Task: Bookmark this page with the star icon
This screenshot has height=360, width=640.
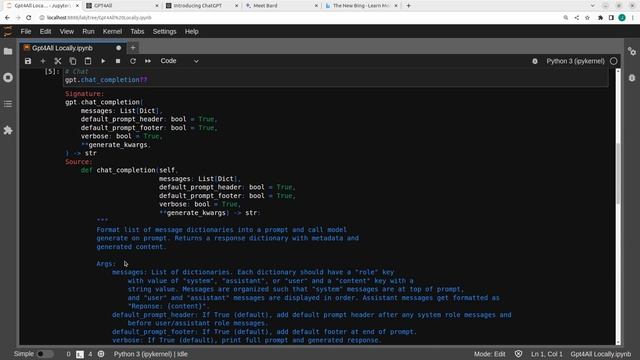Action: tap(587, 18)
